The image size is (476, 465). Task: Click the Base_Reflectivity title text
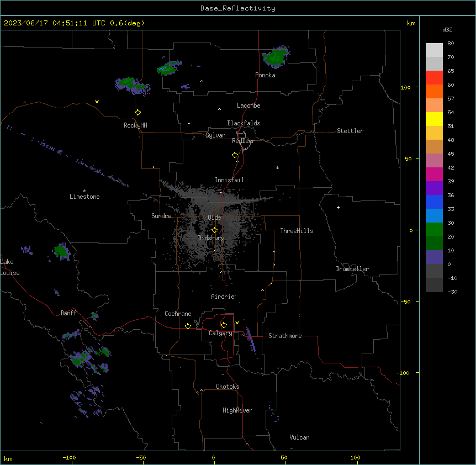[238, 8]
